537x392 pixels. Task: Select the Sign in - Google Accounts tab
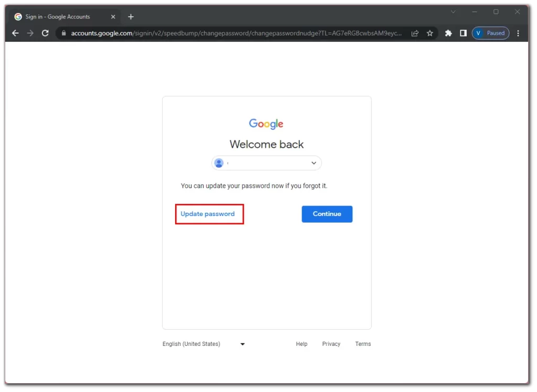point(63,17)
